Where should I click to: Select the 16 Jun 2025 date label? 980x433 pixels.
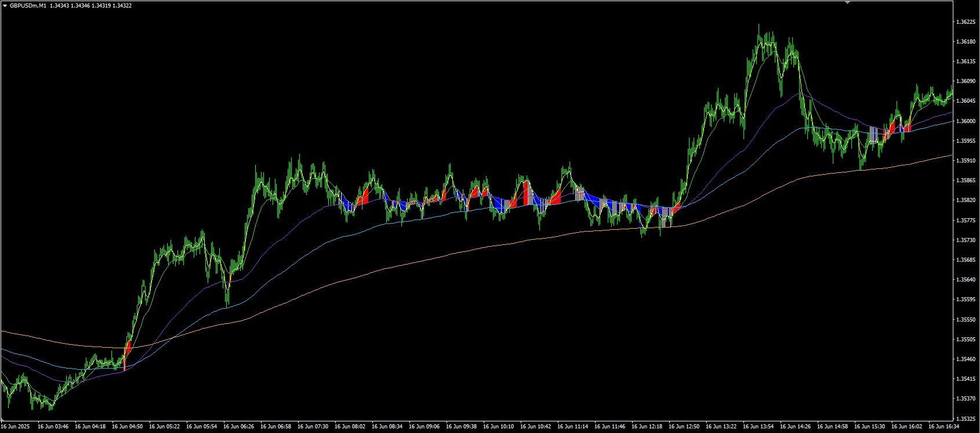16,427
